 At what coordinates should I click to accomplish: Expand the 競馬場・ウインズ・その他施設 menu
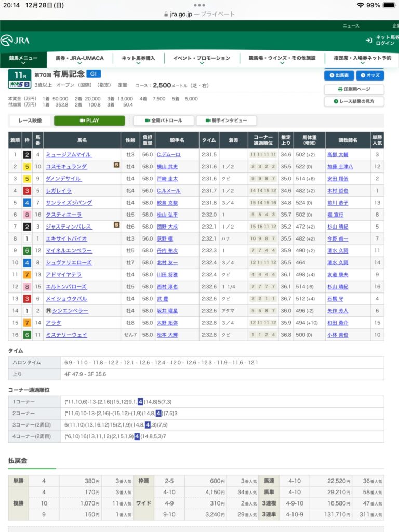[x=282, y=60]
